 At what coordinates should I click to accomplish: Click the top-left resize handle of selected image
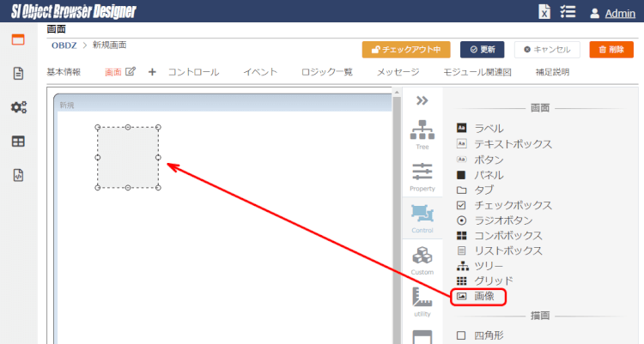pyautogui.click(x=97, y=127)
